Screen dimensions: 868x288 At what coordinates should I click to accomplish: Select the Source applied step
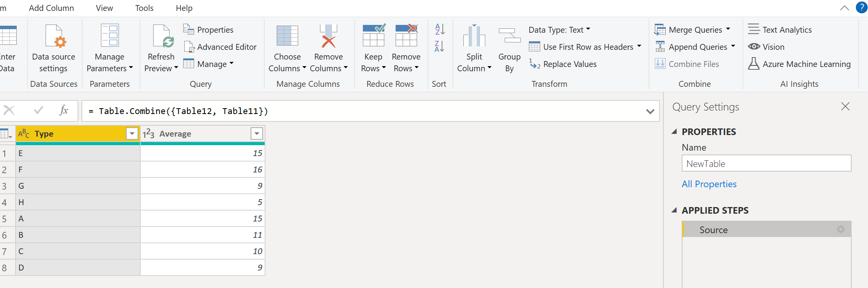pos(766,229)
